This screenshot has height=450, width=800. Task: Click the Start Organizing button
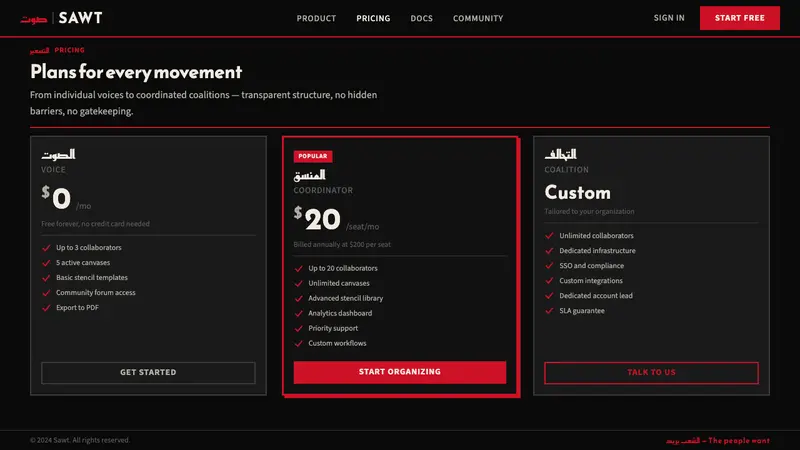coord(399,372)
